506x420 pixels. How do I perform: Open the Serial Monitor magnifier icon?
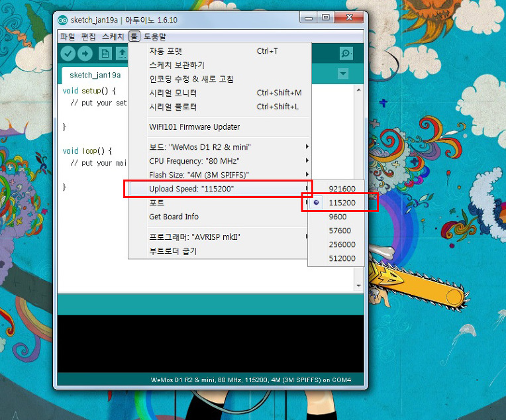click(x=346, y=54)
